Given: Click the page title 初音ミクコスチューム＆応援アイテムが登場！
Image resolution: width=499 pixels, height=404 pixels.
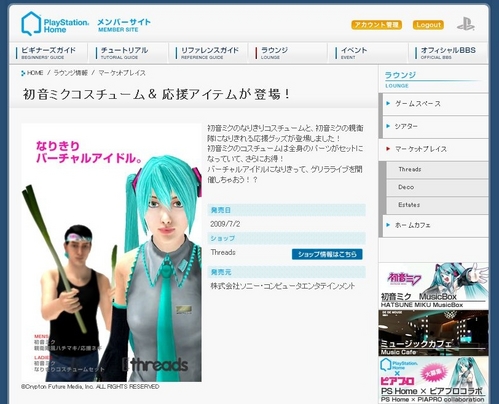Looking at the screenshot, I should (156, 94).
